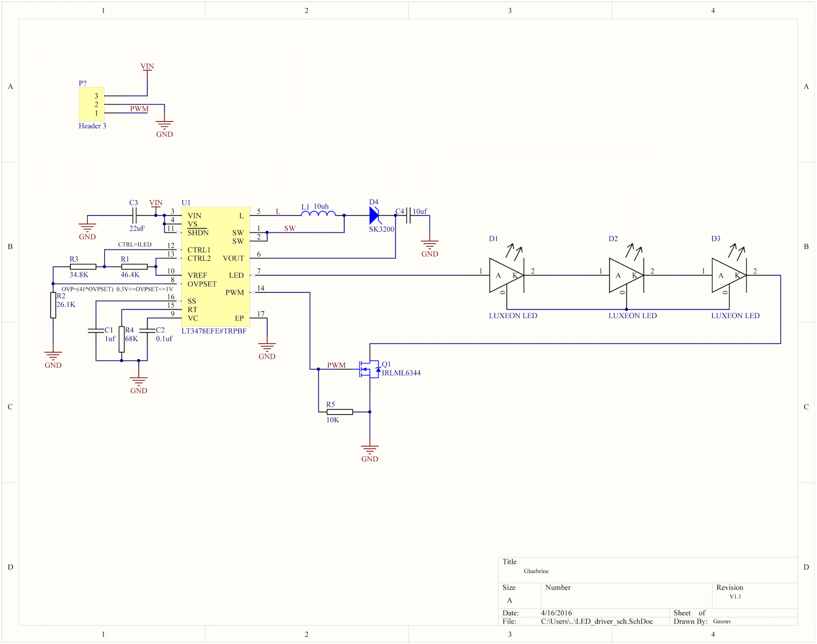817x644 pixels.
Task: Select the CTRL=ILED annotation text
Action: [x=135, y=245]
